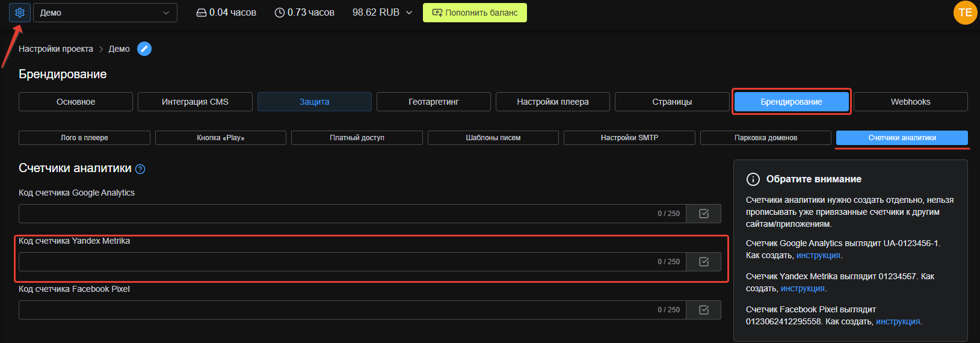The width and height of the screenshot is (980, 343).
Task: Click the Брендирование page heading
Action: (63, 74)
